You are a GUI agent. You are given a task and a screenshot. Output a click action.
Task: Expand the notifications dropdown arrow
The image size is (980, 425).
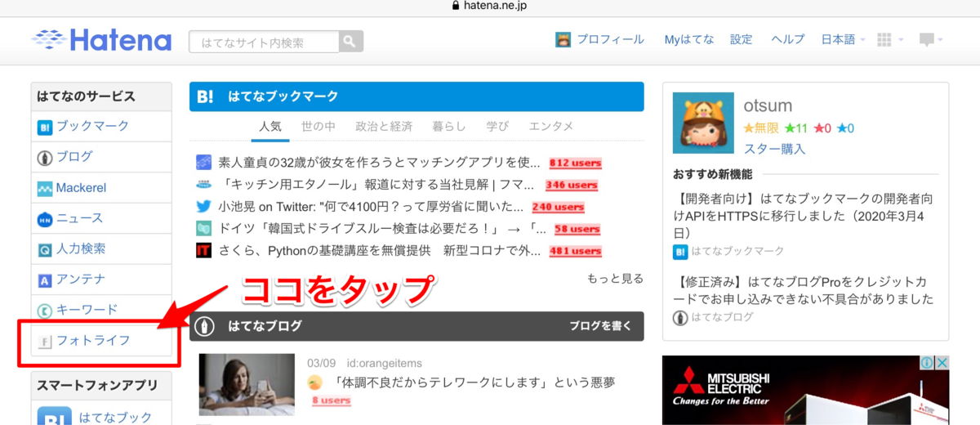point(941,40)
